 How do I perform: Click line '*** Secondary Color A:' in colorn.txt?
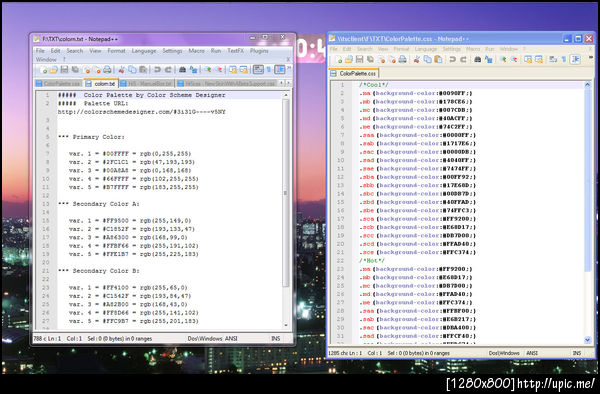click(99, 204)
